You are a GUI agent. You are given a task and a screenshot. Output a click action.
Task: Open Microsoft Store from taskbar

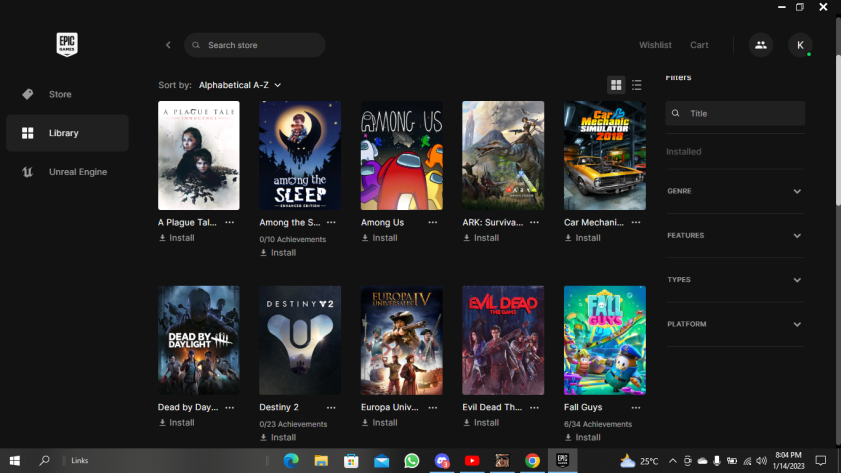point(351,461)
